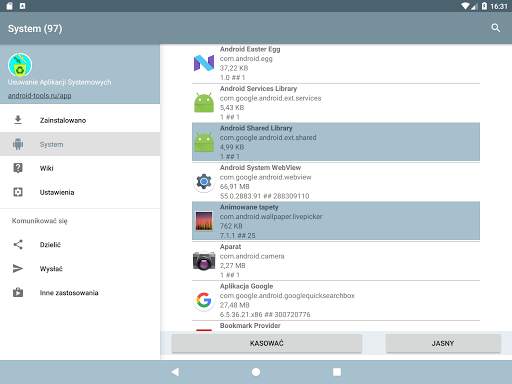Open the search magnifier icon
Viewport: 512px width, 384px height.
tap(496, 28)
